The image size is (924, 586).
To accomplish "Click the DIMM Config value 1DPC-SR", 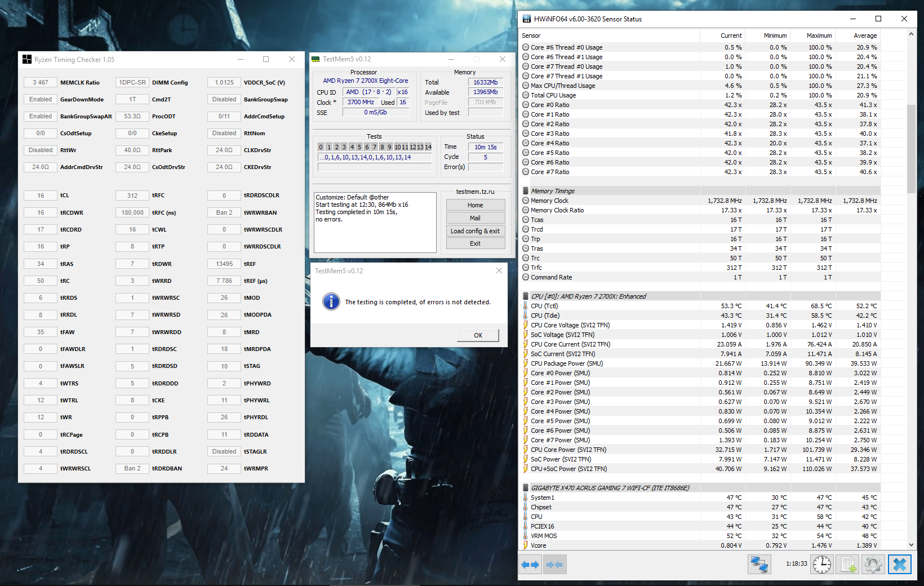I will click(132, 82).
